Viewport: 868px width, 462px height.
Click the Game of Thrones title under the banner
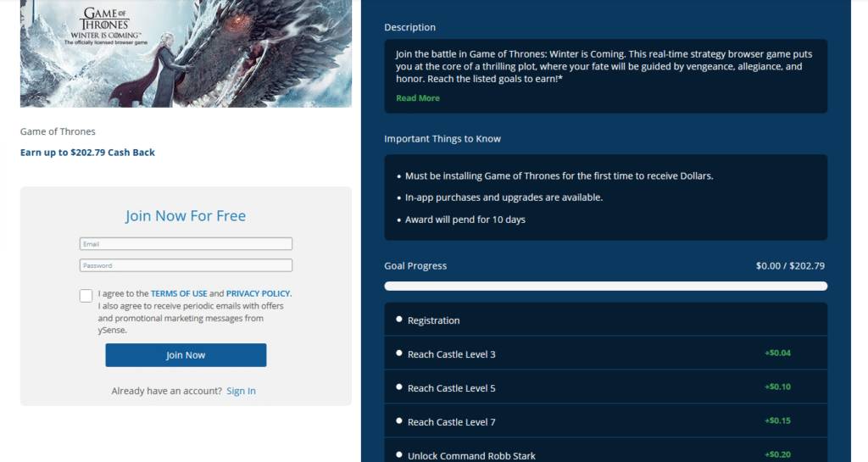point(58,131)
